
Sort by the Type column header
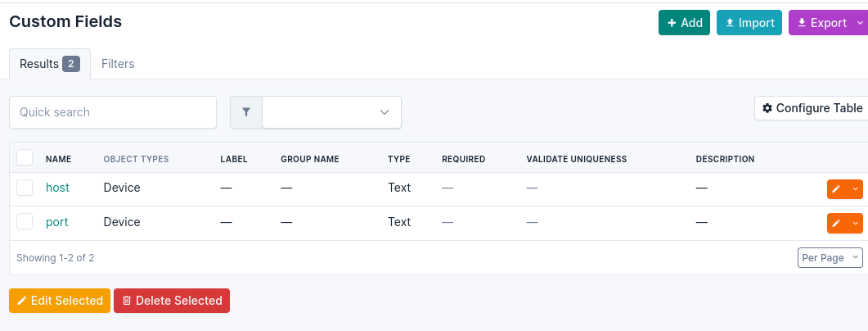pyautogui.click(x=399, y=159)
